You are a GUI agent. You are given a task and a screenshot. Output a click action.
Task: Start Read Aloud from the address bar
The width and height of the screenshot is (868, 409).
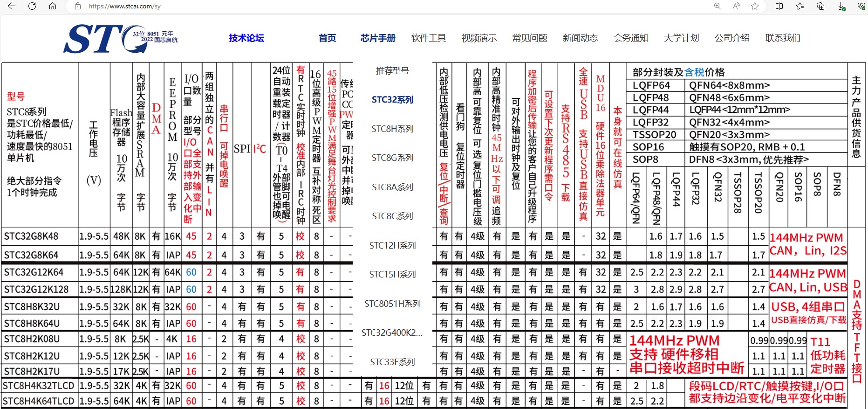click(x=736, y=6)
